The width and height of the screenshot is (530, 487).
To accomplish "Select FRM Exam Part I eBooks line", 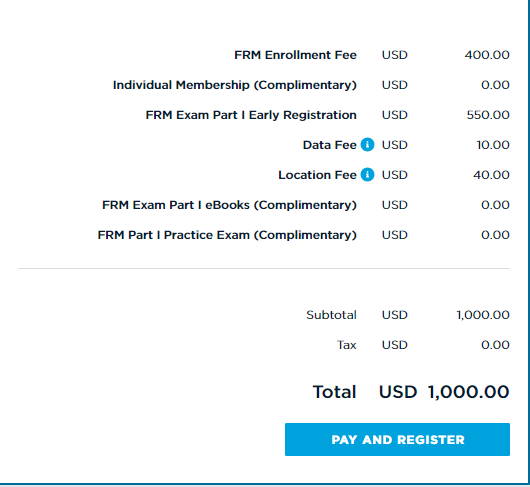I will tap(229, 205).
